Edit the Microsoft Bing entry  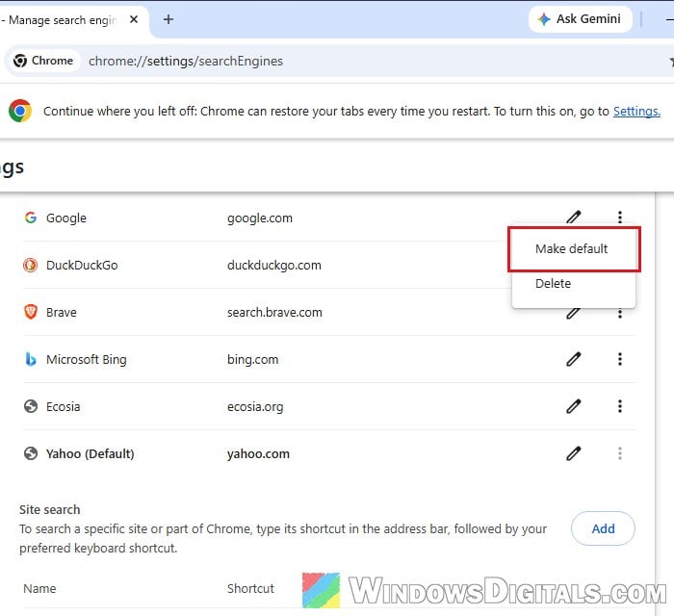pos(574,359)
